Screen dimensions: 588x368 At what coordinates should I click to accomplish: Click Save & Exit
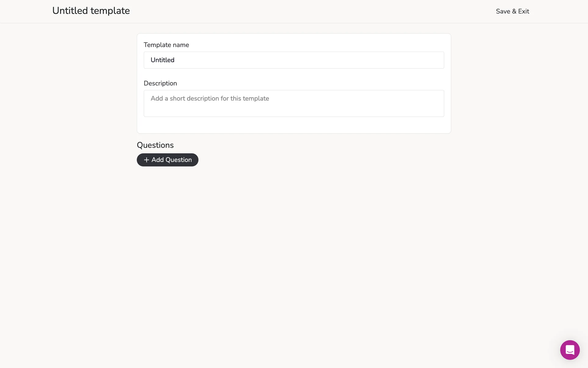pos(512,11)
